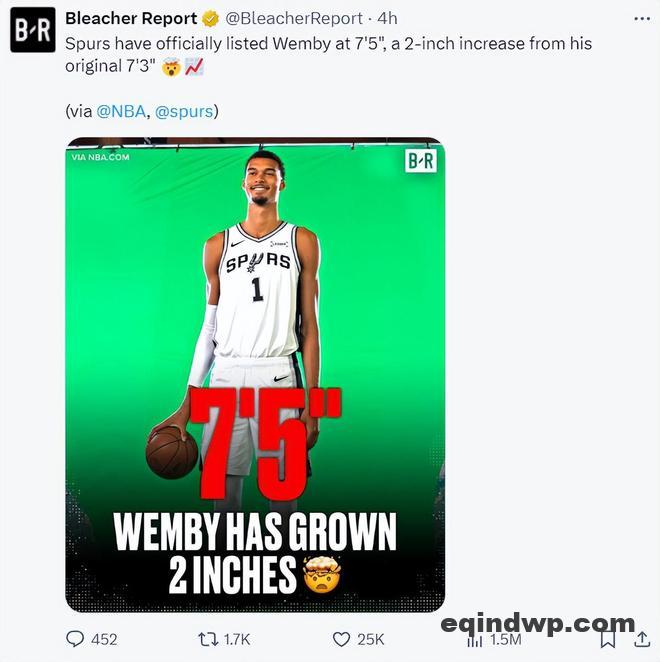
Task: Click the 1.7K reposts count
Action: pos(237,640)
